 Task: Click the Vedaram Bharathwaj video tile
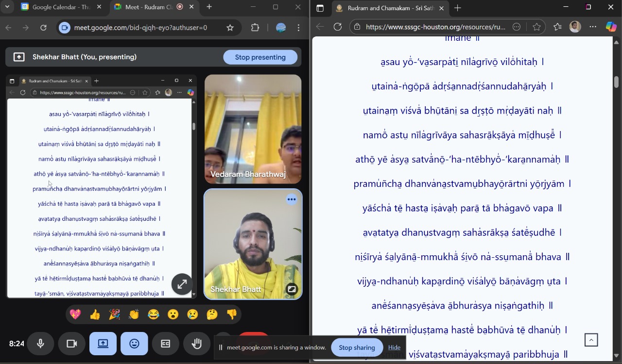click(253, 129)
